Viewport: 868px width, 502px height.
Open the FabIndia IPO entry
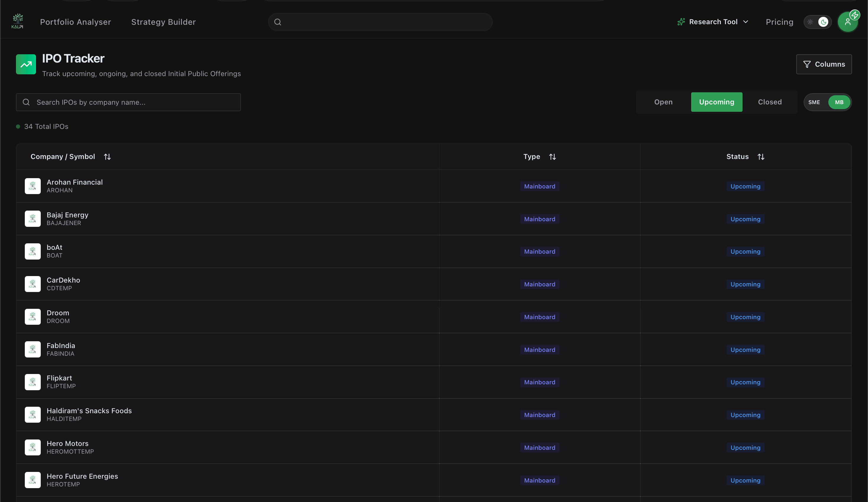tap(434, 350)
